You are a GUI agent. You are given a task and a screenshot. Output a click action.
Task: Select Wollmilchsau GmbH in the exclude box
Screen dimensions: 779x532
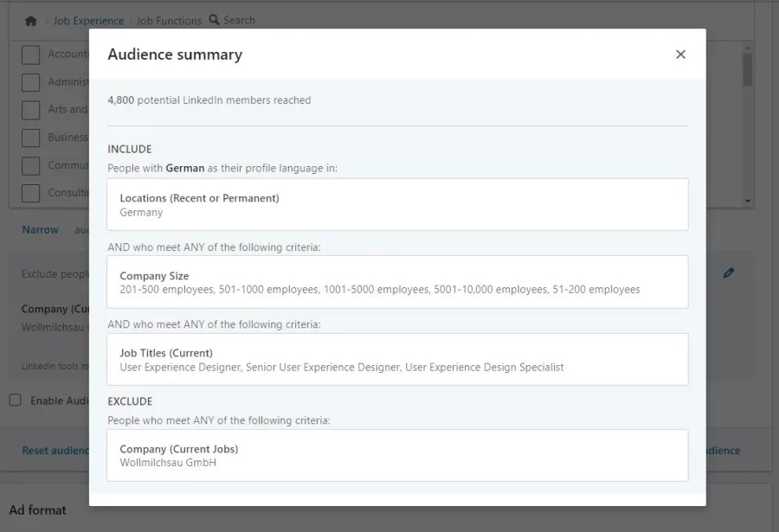coord(168,463)
